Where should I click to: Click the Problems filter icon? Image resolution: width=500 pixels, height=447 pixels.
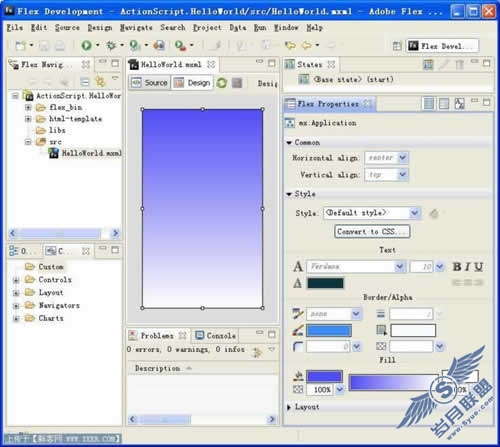[x=257, y=352]
